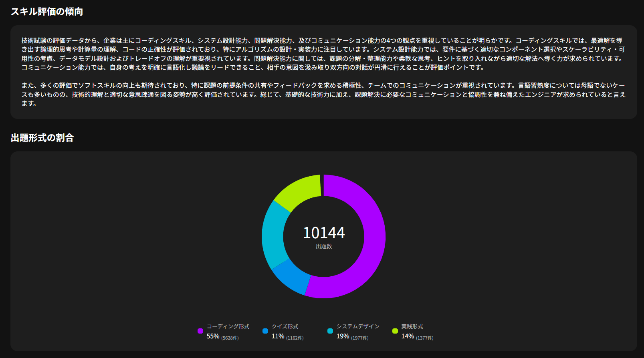Click the スキル評価の傾向 heading

click(47, 12)
